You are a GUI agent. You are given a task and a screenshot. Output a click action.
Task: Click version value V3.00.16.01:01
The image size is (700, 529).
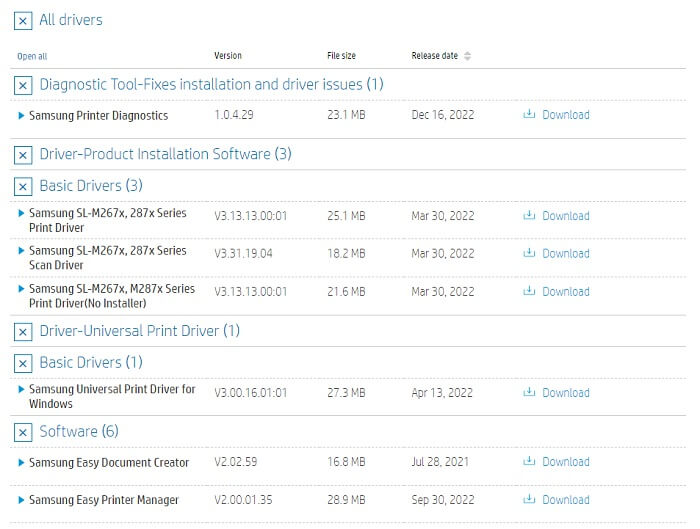click(250, 393)
